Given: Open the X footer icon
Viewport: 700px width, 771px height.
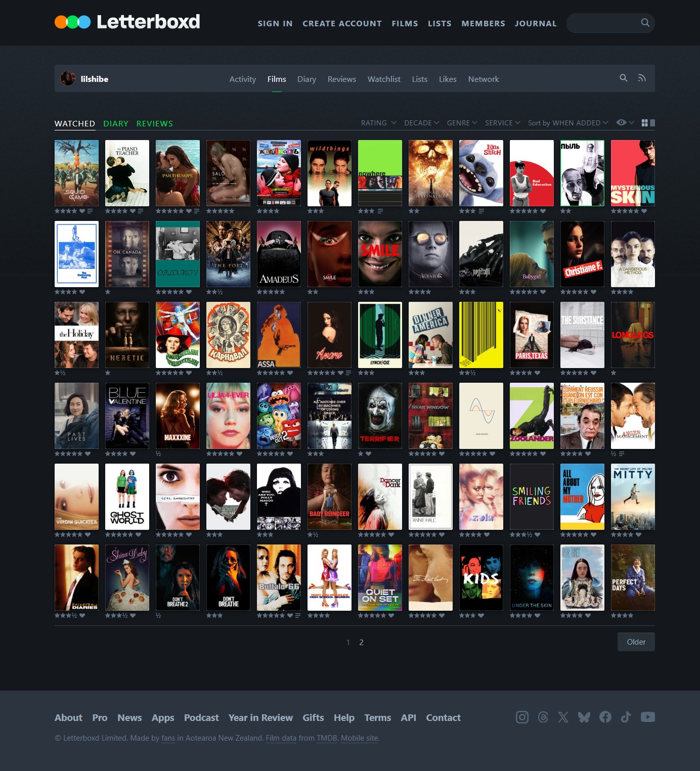Looking at the screenshot, I should pos(563,717).
